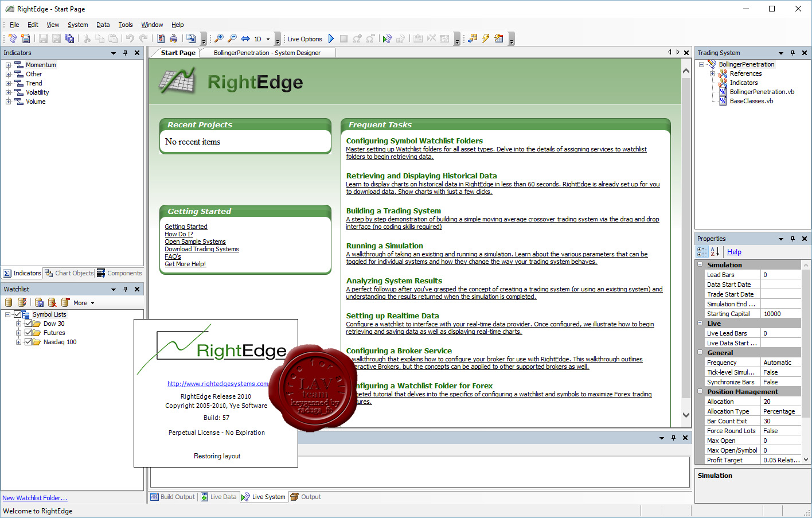This screenshot has height=518, width=812.
Task: Switch to BollingerPenetration System Designer tab
Action: tap(267, 53)
